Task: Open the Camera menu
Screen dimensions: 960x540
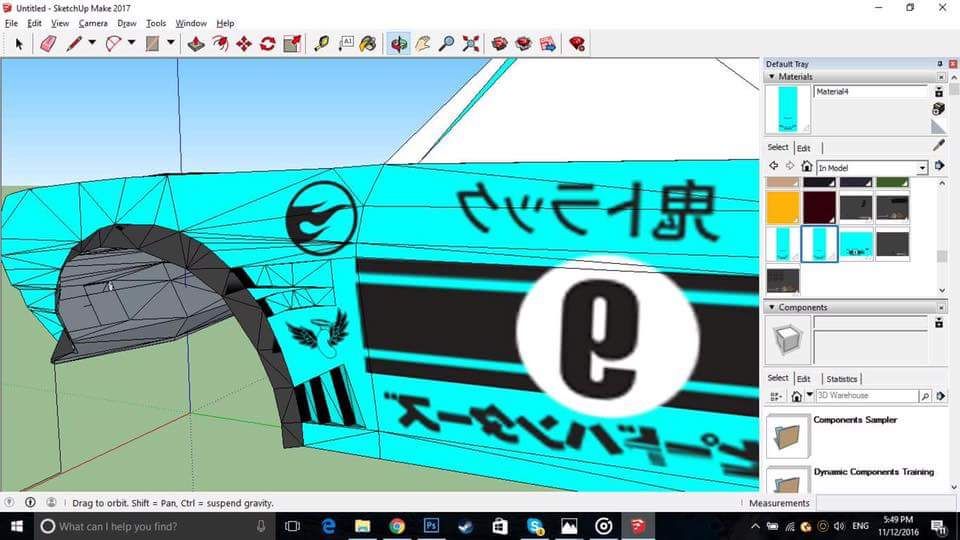Action: point(93,23)
